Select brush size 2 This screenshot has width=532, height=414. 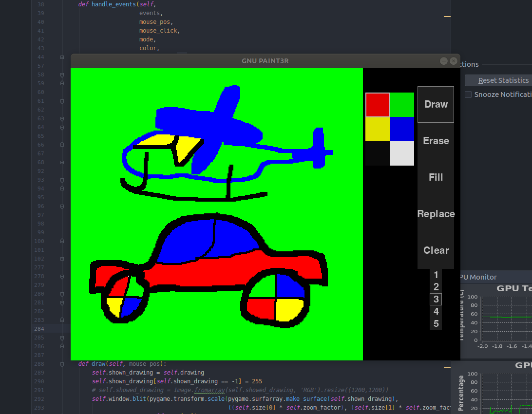(x=436, y=287)
